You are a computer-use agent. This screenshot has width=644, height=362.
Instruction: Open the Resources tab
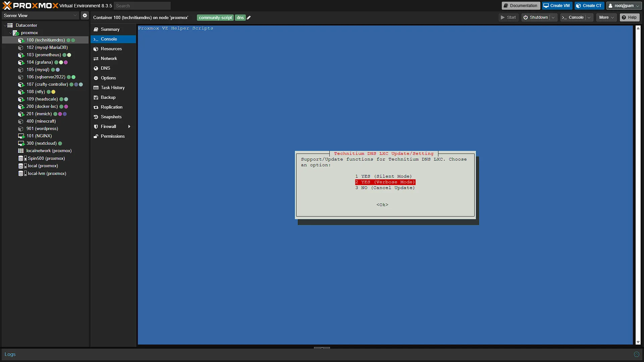point(113,49)
